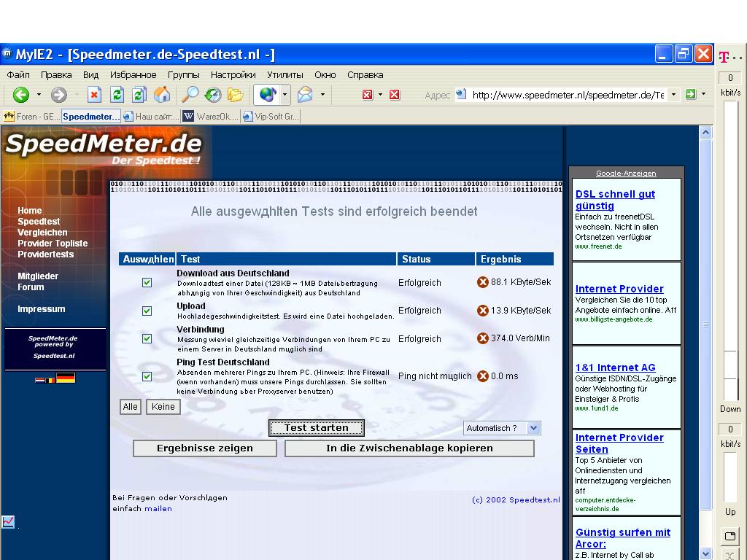The height and width of the screenshot is (560, 747).
Task: Open the Search magnifier tool
Action: coord(190,95)
